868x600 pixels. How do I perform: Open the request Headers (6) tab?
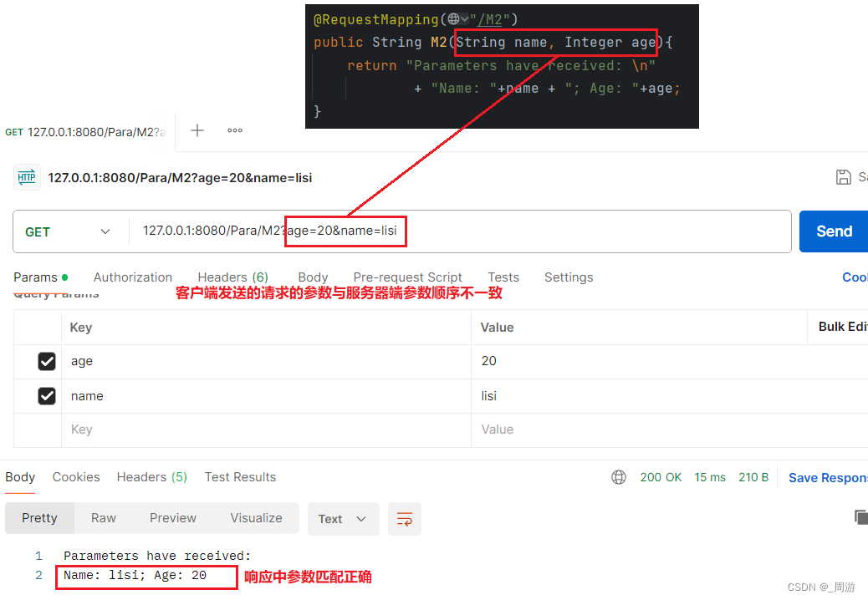coord(232,277)
